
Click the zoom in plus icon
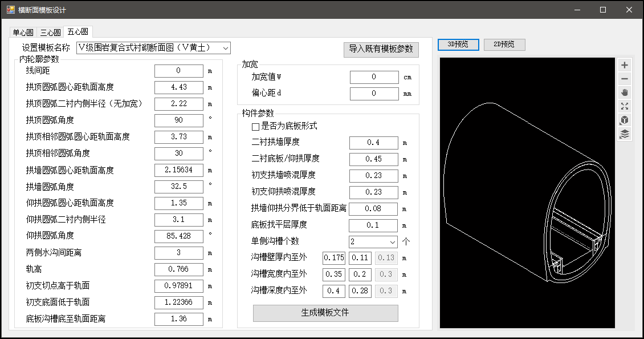click(625, 65)
